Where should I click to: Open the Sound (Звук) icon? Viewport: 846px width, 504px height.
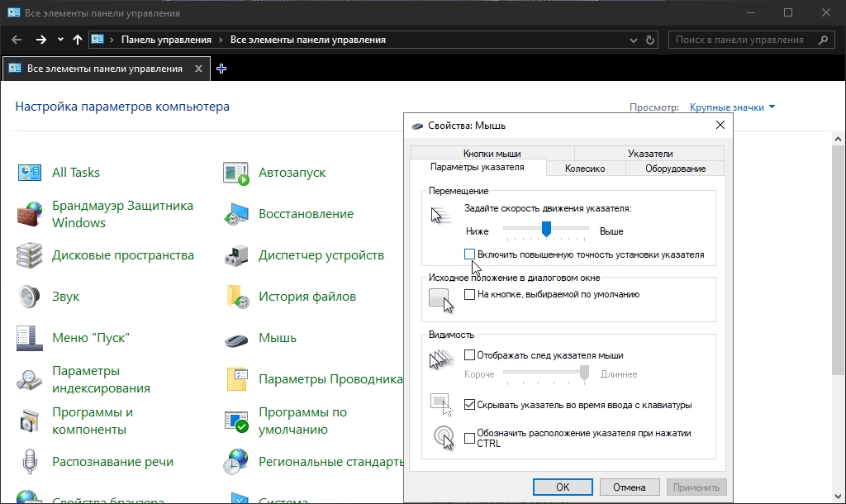30,296
